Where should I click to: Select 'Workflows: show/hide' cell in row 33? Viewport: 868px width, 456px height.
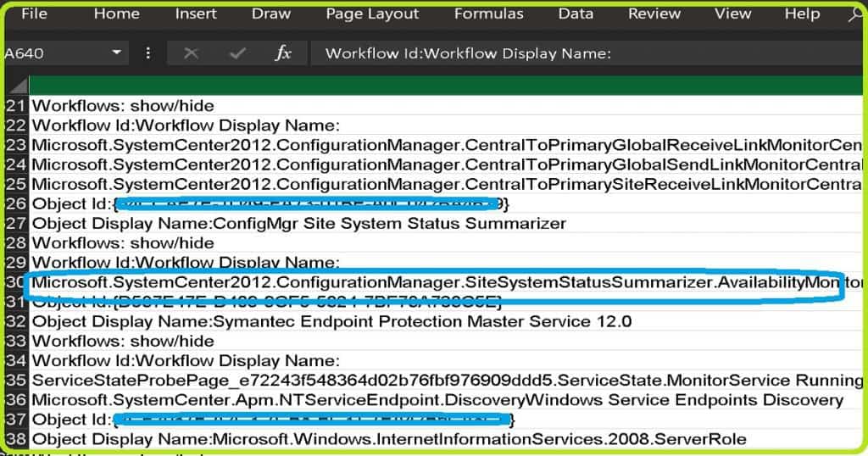[x=446, y=341]
